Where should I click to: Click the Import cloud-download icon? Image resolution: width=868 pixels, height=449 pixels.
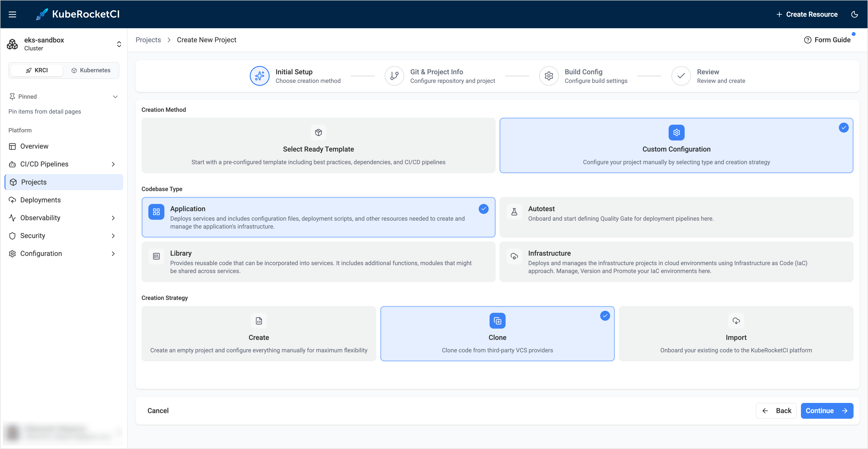click(736, 321)
